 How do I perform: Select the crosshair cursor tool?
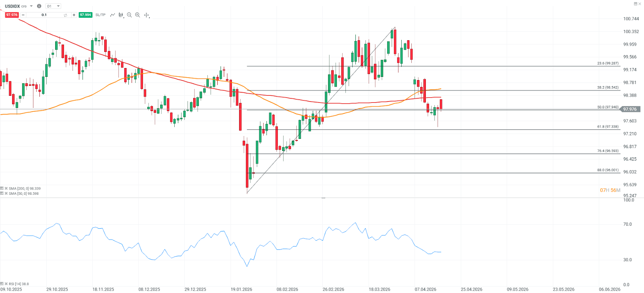click(x=147, y=15)
